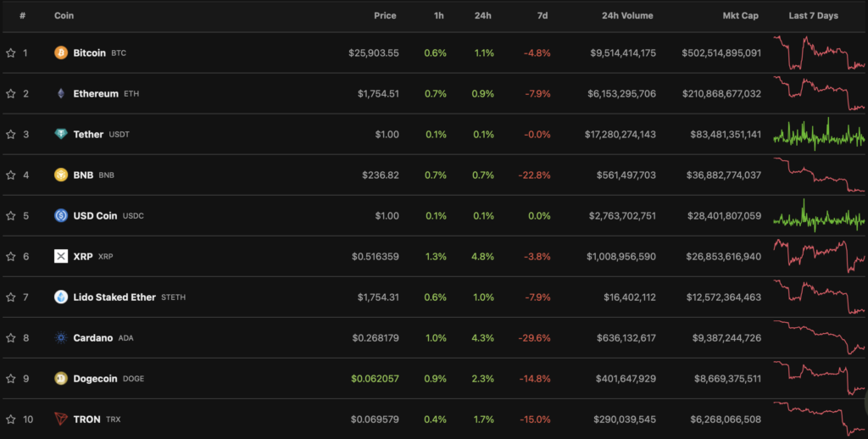Click the 7d column header

click(542, 15)
